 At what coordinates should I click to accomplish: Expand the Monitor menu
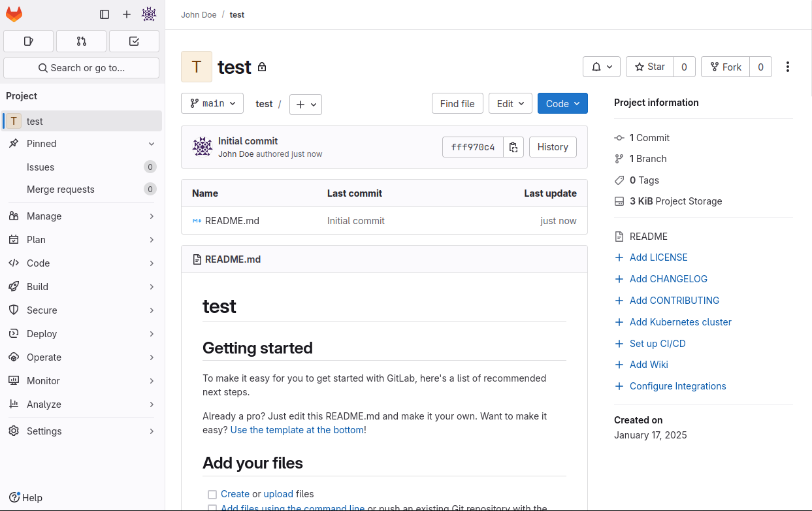point(82,381)
